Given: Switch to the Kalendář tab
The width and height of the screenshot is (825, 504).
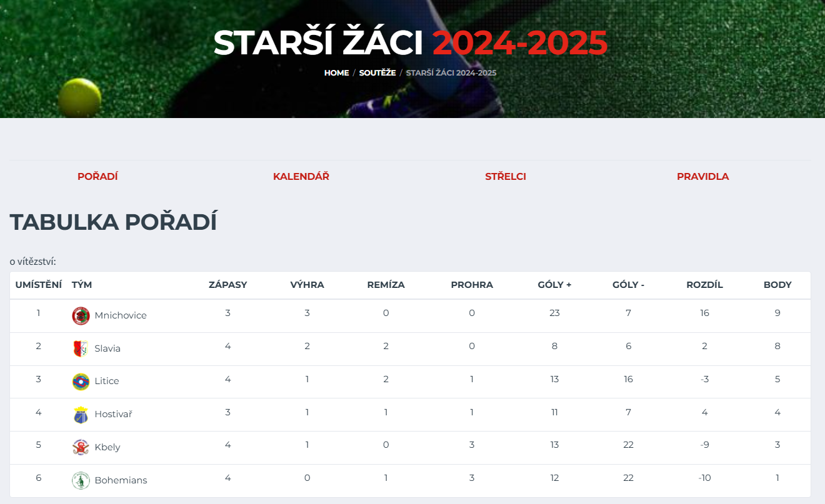Looking at the screenshot, I should [301, 177].
